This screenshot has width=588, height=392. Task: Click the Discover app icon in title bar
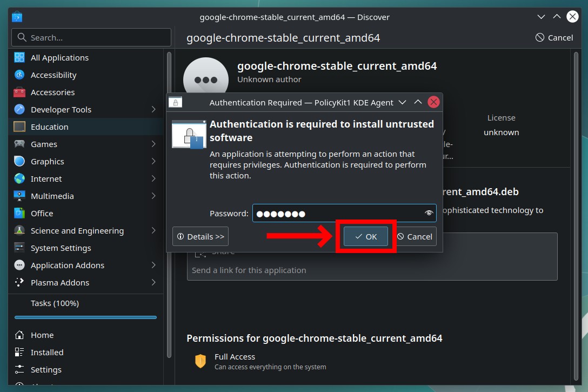click(x=17, y=17)
